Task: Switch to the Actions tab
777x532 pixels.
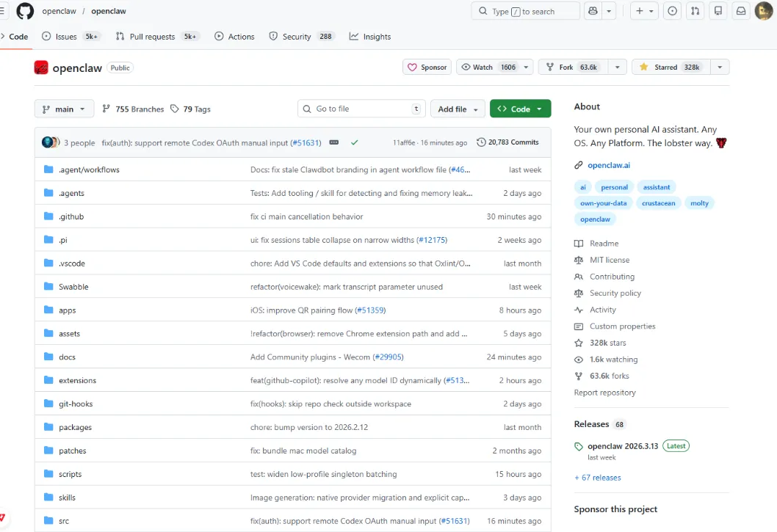Action: 234,37
